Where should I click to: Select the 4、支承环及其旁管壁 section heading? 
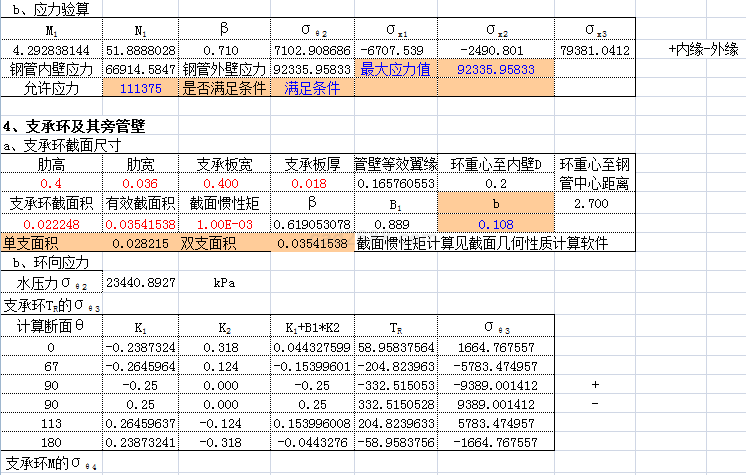[x=75, y=127]
